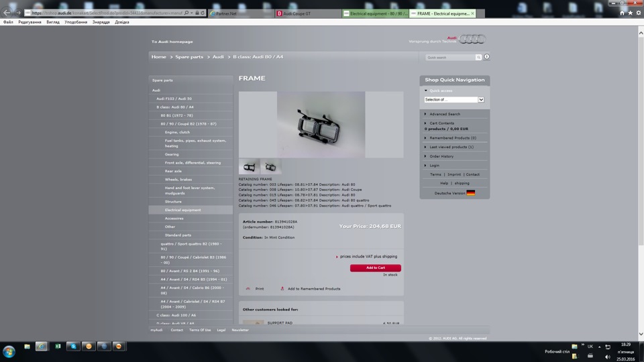
Task: Click Spare parts in the breadcrumb
Action: point(189,56)
